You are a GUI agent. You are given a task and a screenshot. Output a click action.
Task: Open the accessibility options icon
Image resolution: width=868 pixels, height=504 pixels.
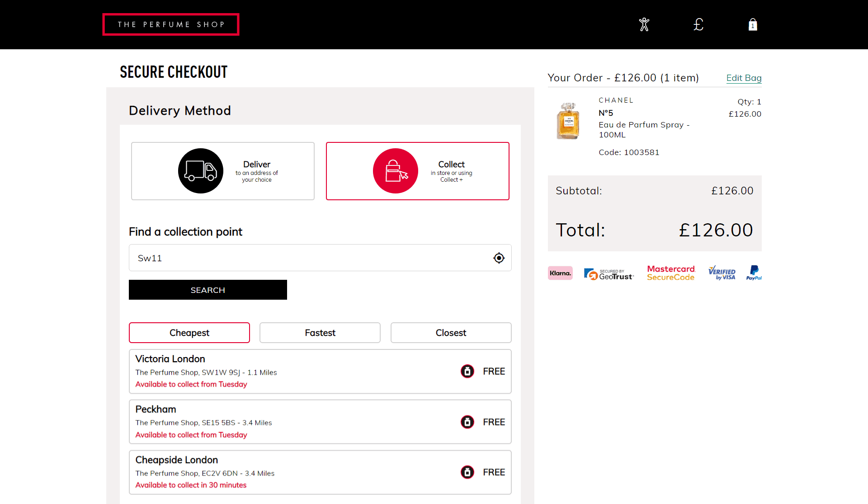[644, 24]
